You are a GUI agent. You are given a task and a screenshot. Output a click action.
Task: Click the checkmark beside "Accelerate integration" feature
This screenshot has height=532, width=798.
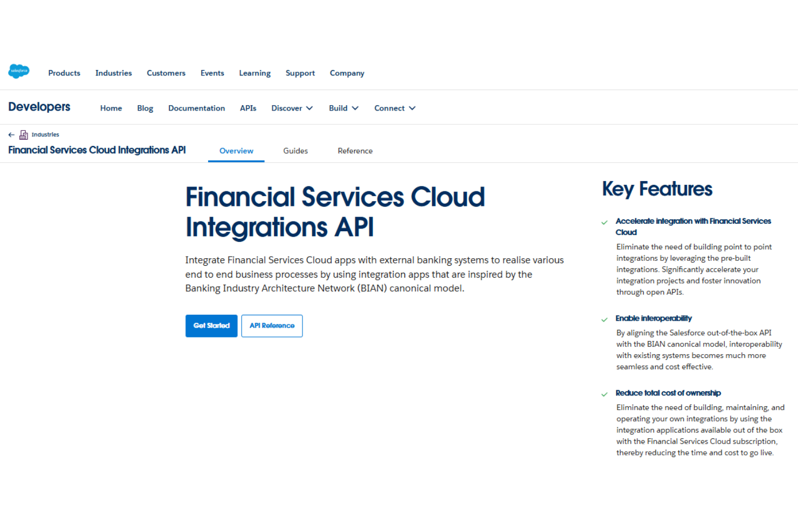(x=604, y=222)
